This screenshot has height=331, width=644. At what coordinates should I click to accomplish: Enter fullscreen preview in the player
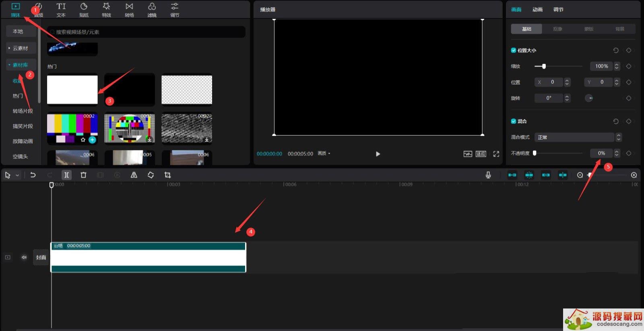point(496,154)
